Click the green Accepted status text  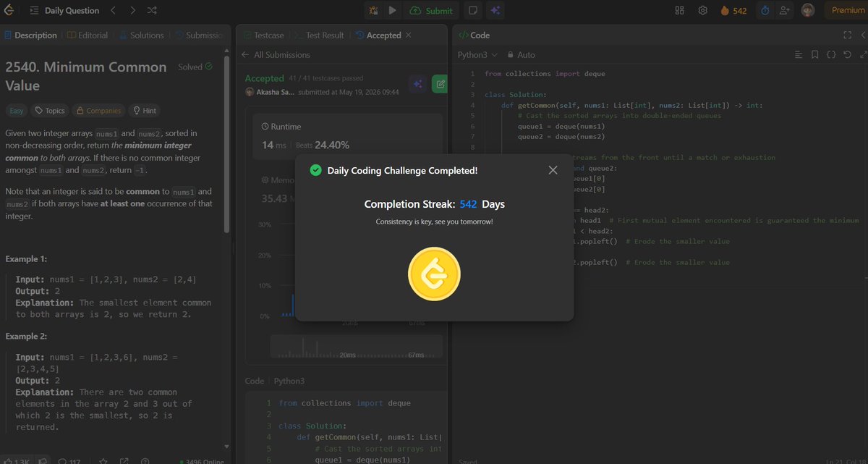(264, 78)
